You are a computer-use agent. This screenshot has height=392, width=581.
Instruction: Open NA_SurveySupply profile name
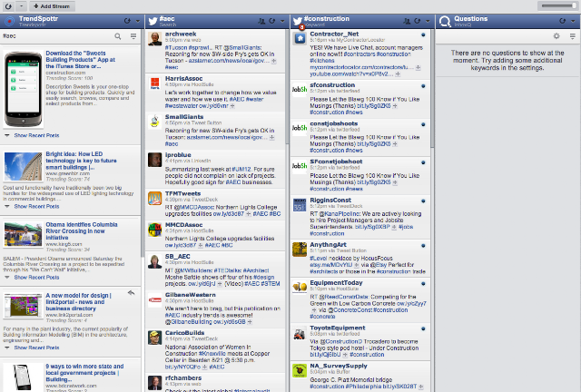pos(339,366)
